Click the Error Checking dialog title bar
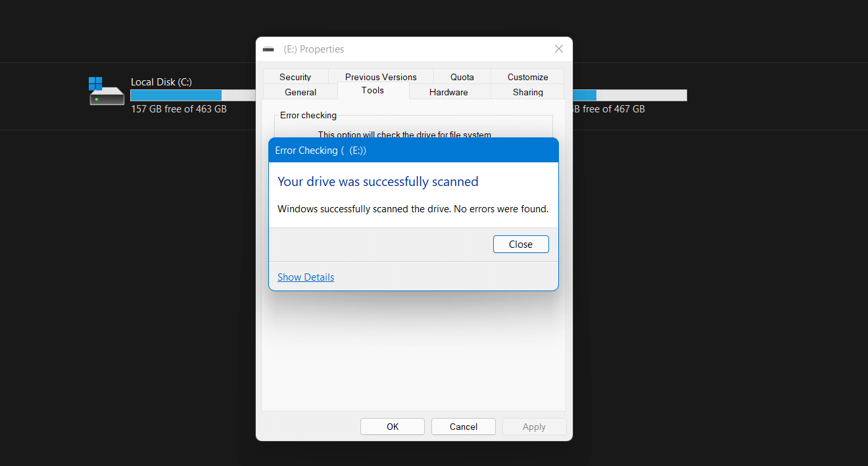868x466 pixels. click(x=414, y=151)
